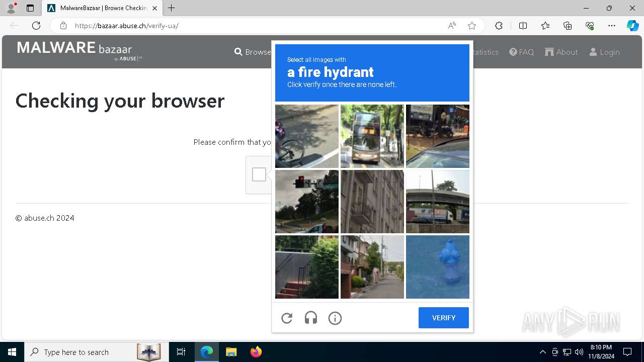Viewport: 644px width, 362px height.
Task: Select the double-decker bus image tile
Action: pos(372,136)
